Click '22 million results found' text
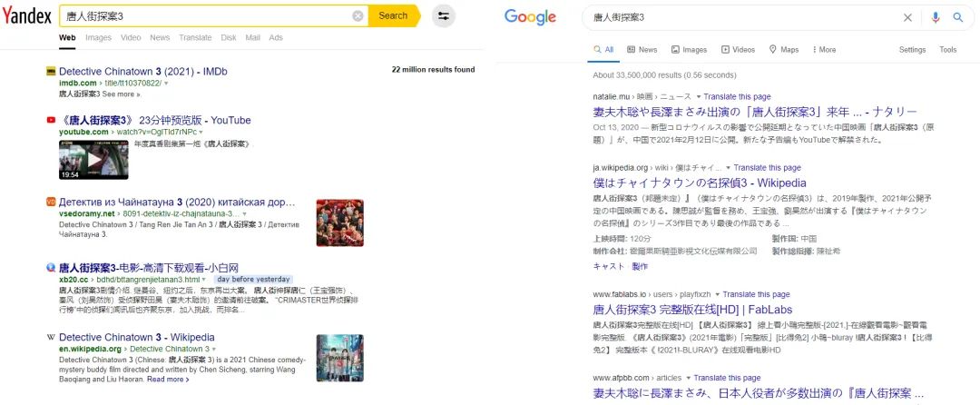Screen dimensions: 980x405 click(433, 70)
